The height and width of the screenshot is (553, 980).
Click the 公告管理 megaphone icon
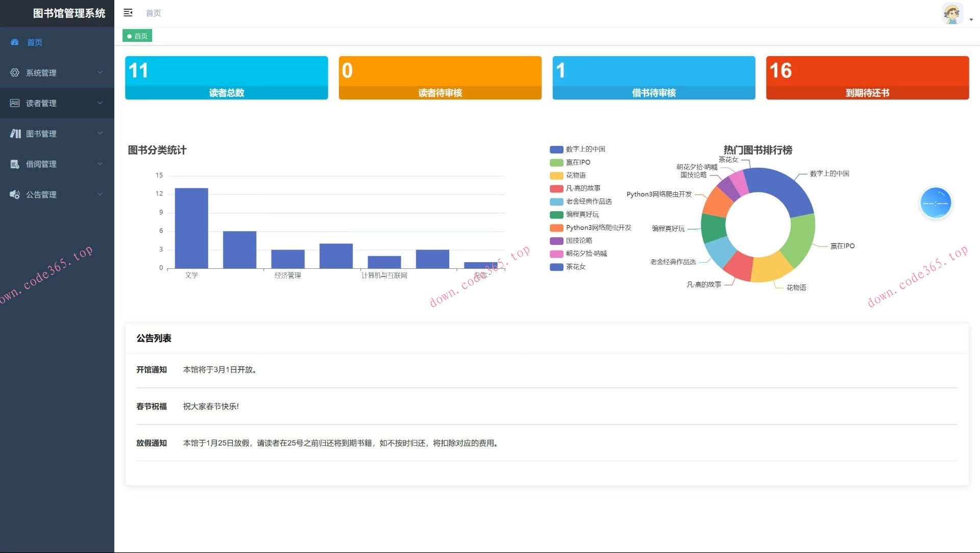[15, 194]
